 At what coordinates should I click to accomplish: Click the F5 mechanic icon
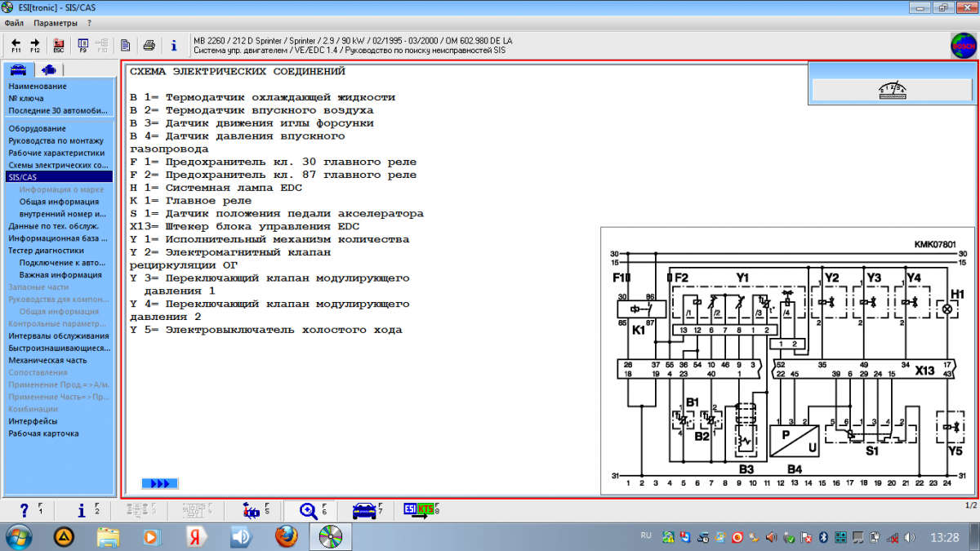pos(256,511)
